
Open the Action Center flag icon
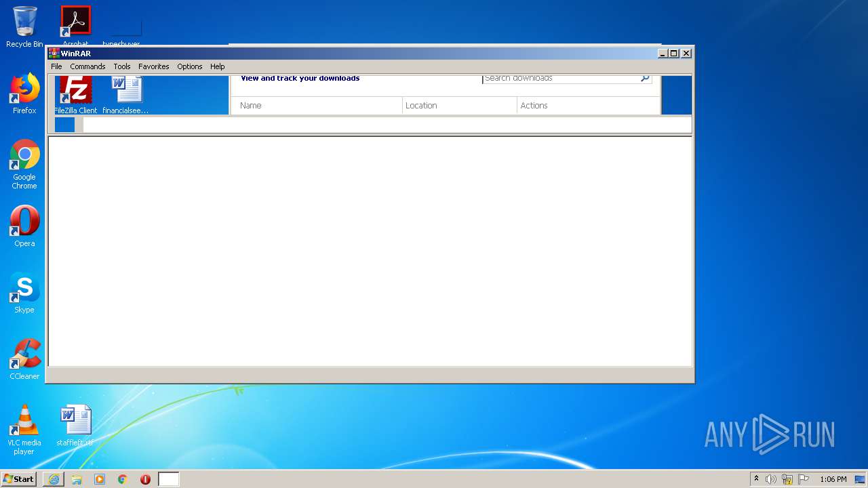(804, 479)
